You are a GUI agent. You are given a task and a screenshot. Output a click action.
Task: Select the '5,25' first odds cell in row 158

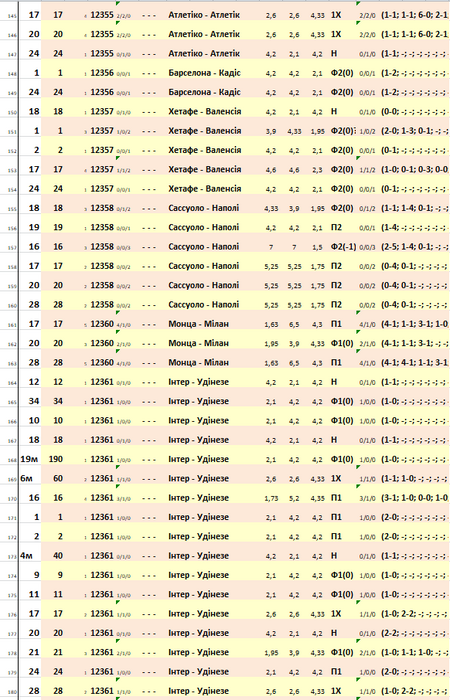coord(271,267)
